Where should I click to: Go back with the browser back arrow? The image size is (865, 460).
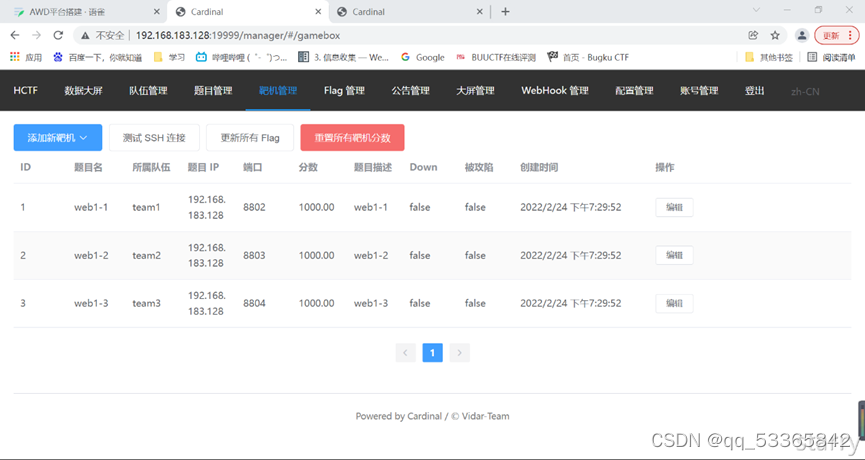pyautogui.click(x=15, y=35)
